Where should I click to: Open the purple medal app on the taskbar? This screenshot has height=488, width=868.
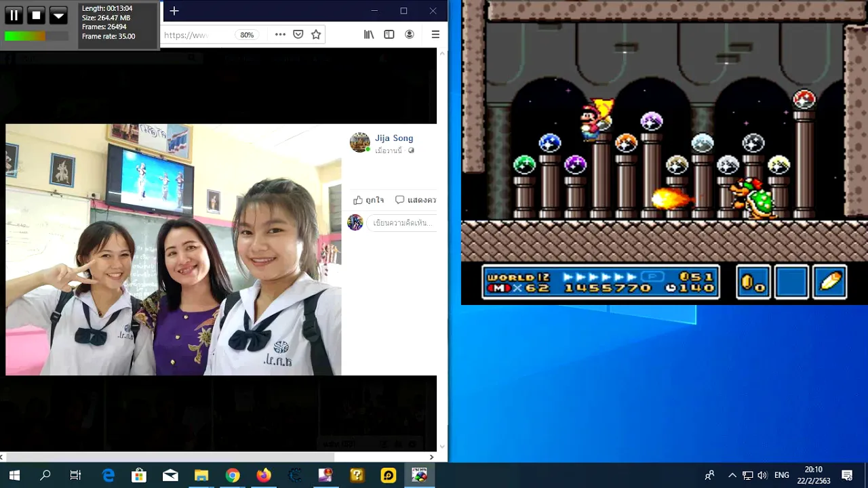point(326,475)
